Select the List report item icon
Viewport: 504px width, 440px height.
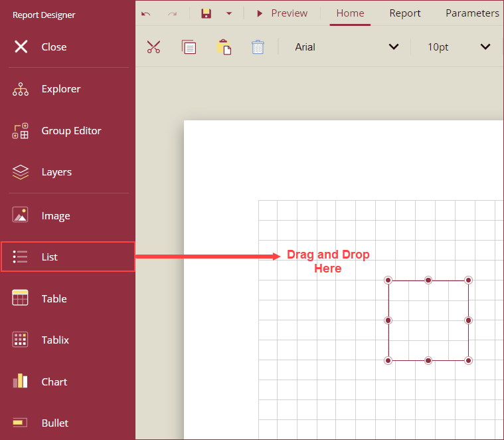pyautogui.click(x=20, y=257)
